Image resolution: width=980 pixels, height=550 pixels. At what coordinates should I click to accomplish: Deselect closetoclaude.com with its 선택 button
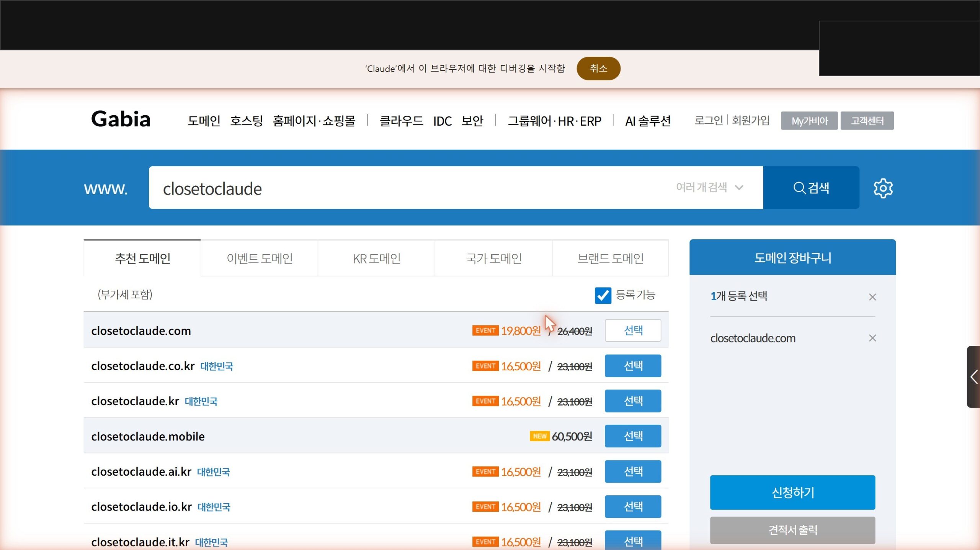click(633, 330)
